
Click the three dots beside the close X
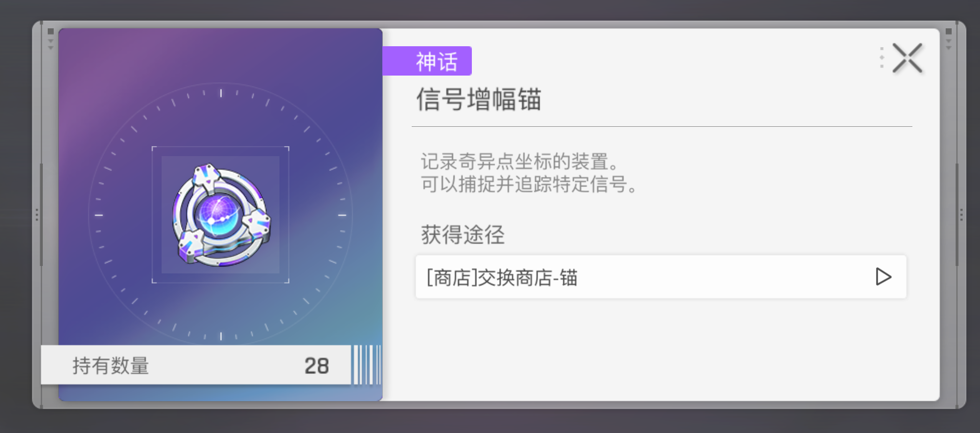882,58
